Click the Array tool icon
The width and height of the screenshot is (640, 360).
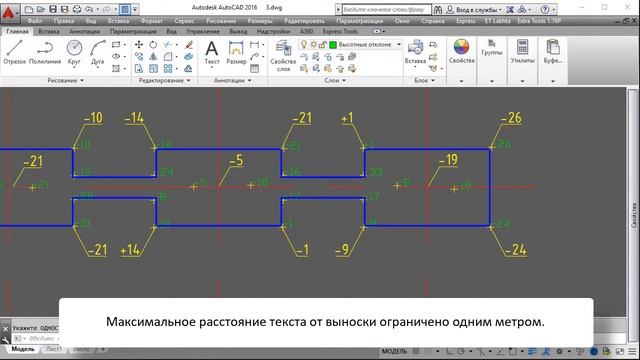pyautogui.click(x=168, y=69)
